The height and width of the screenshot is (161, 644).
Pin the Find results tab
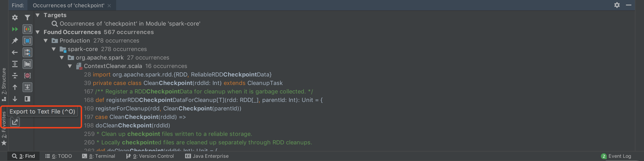15,41
